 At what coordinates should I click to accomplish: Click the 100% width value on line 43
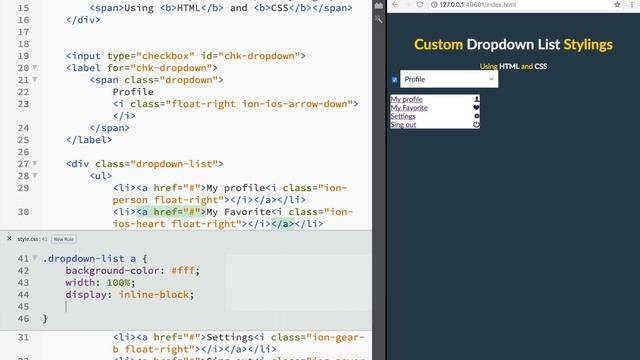coord(118,282)
